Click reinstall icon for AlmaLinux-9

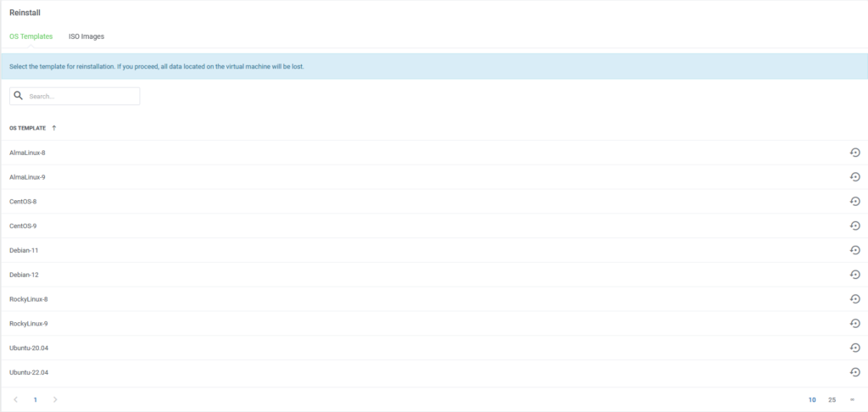854,177
